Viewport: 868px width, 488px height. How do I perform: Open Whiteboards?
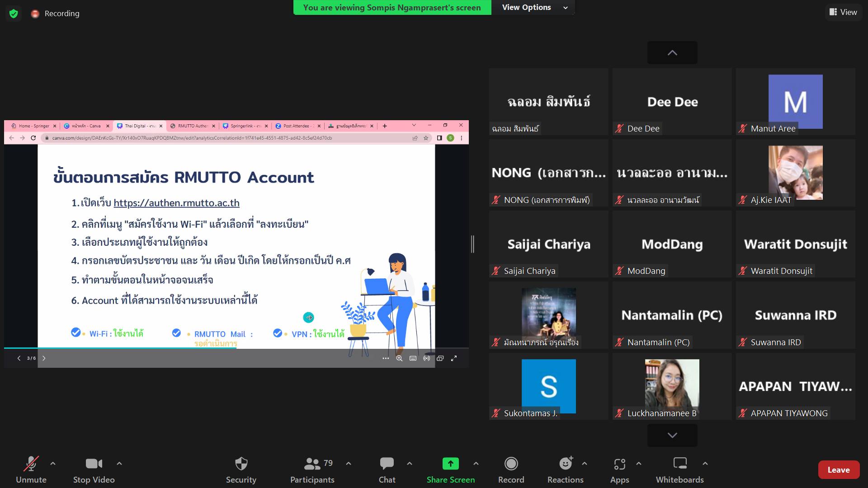[x=680, y=470]
